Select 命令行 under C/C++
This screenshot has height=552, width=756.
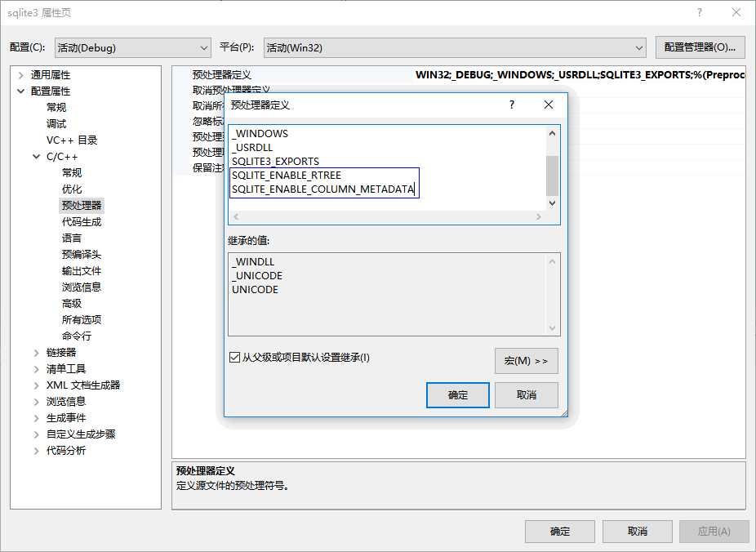(x=76, y=336)
